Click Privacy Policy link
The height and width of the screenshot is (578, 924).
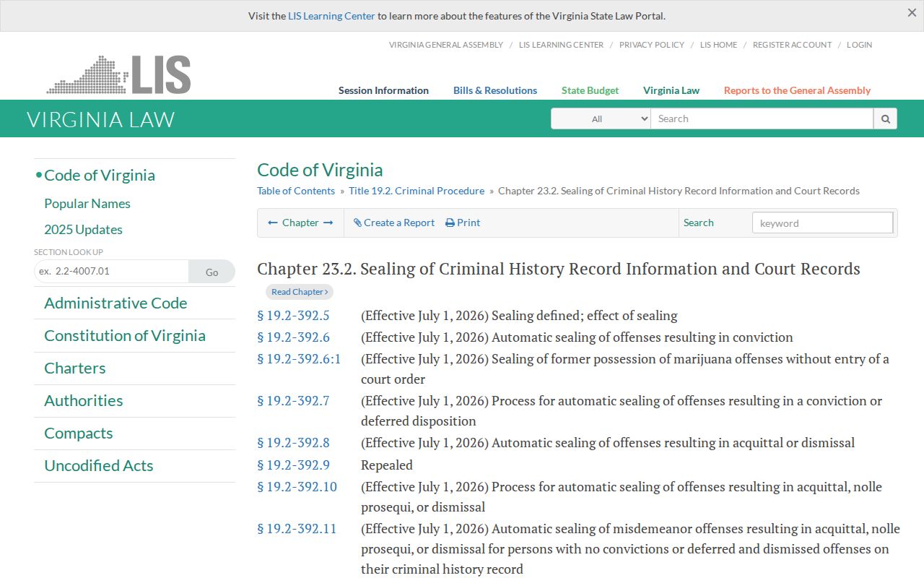652,45
